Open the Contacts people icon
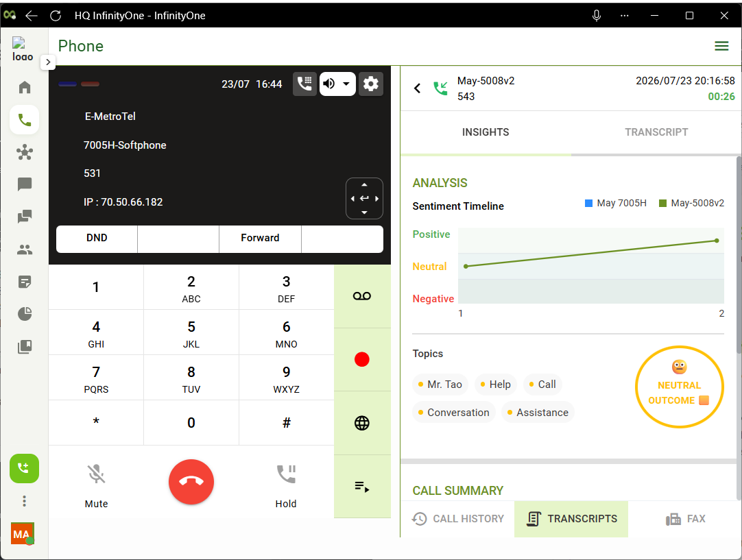 (x=25, y=249)
